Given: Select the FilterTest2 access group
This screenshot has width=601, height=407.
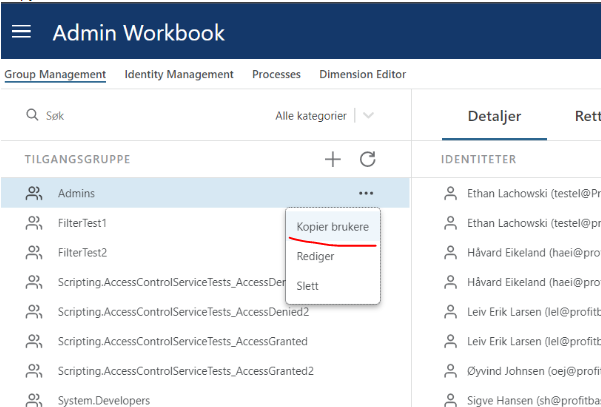Looking at the screenshot, I should click(x=82, y=252).
